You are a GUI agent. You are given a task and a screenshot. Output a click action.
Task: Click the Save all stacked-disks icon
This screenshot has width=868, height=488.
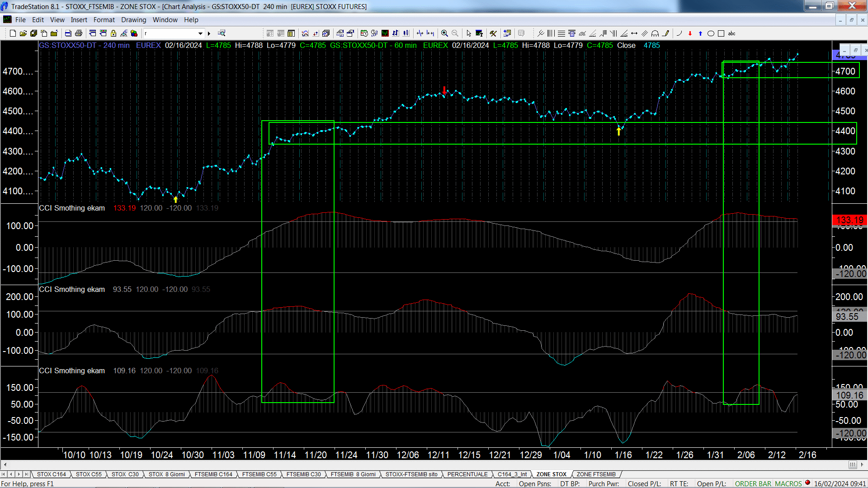33,33
